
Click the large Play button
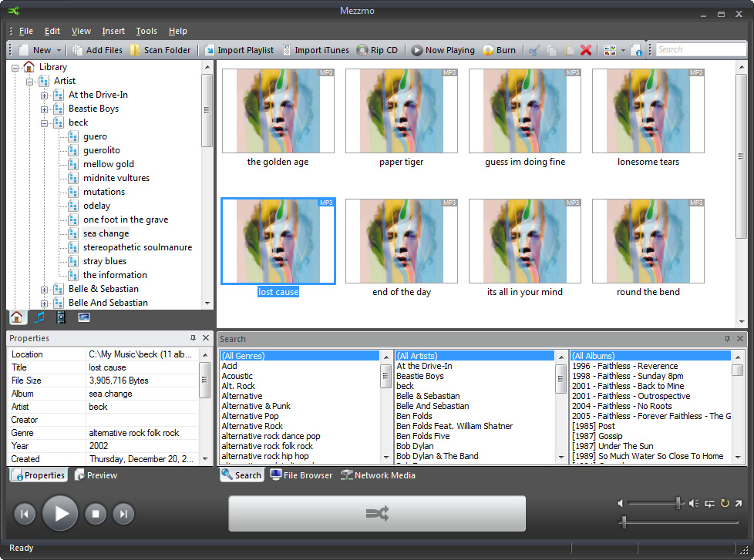[x=60, y=514]
